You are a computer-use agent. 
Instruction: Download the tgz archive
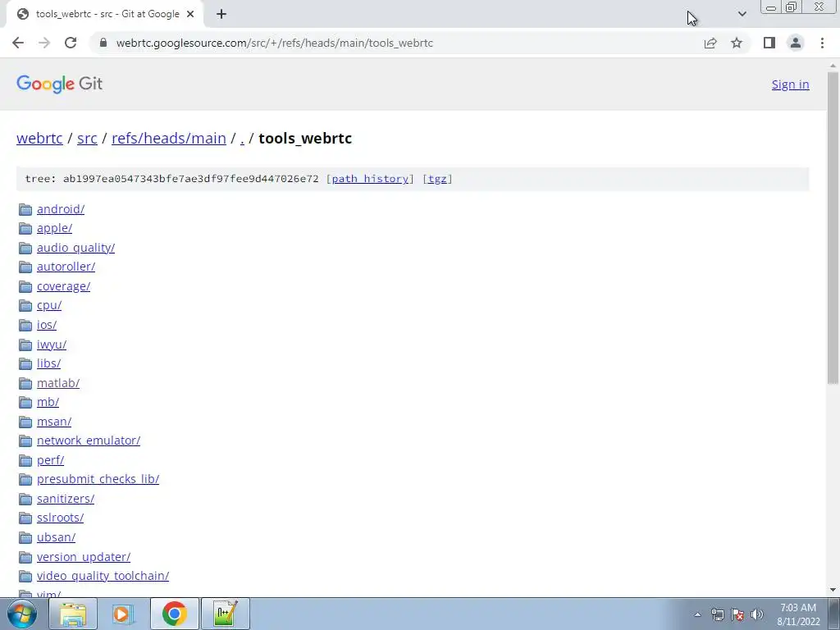(x=437, y=179)
